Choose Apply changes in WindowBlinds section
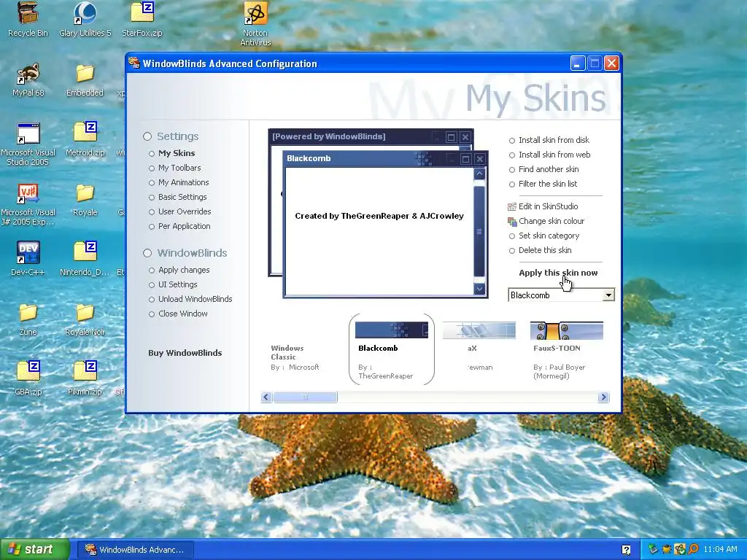747x560 pixels. (x=179, y=270)
